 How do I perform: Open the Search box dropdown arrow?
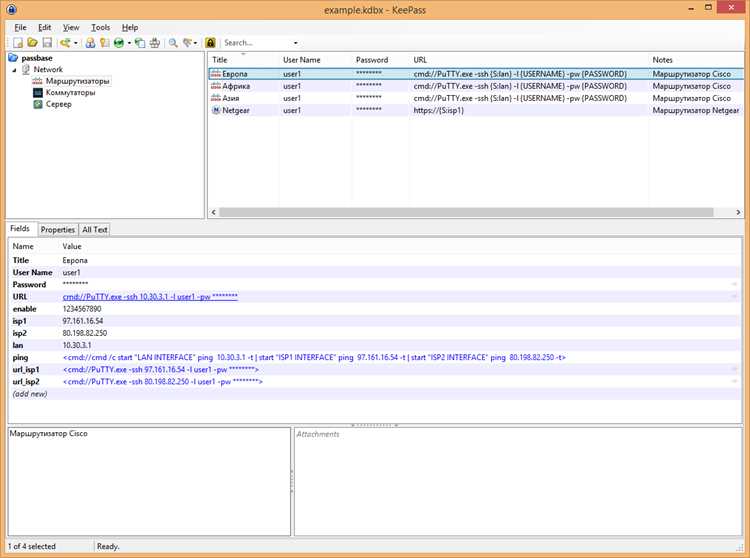[296, 43]
